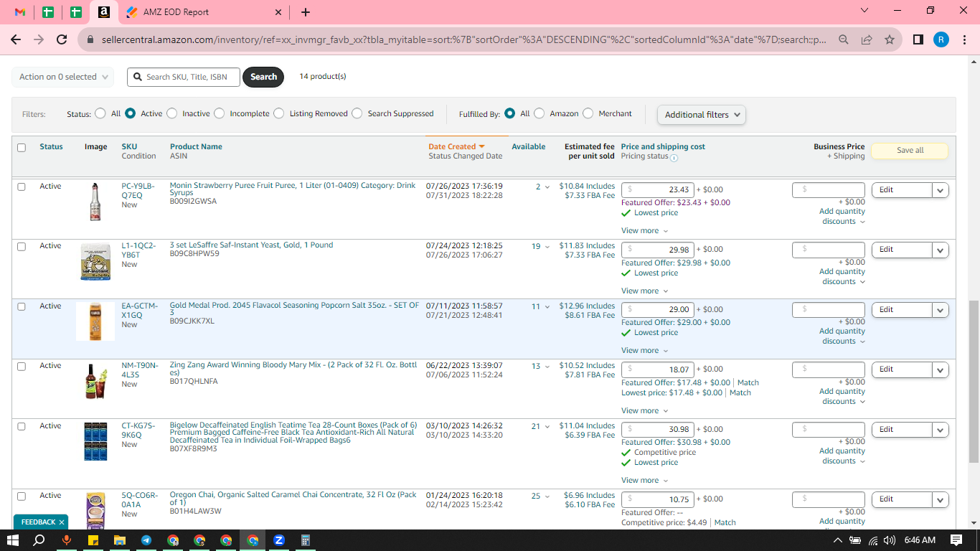This screenshot has width=980, height=551.
Task: Open the Edit dropdown arrow for Flavacol row
Action: click(x=940, y=310)
